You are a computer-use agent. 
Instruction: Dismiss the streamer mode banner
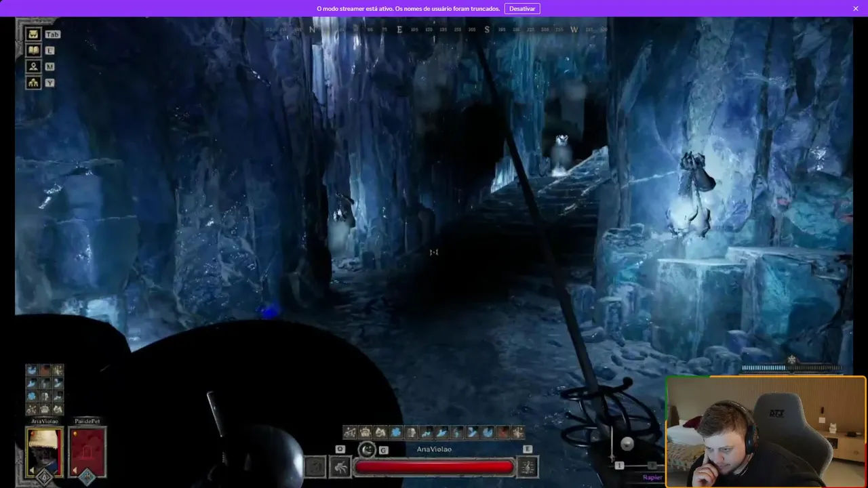point(856,9)
